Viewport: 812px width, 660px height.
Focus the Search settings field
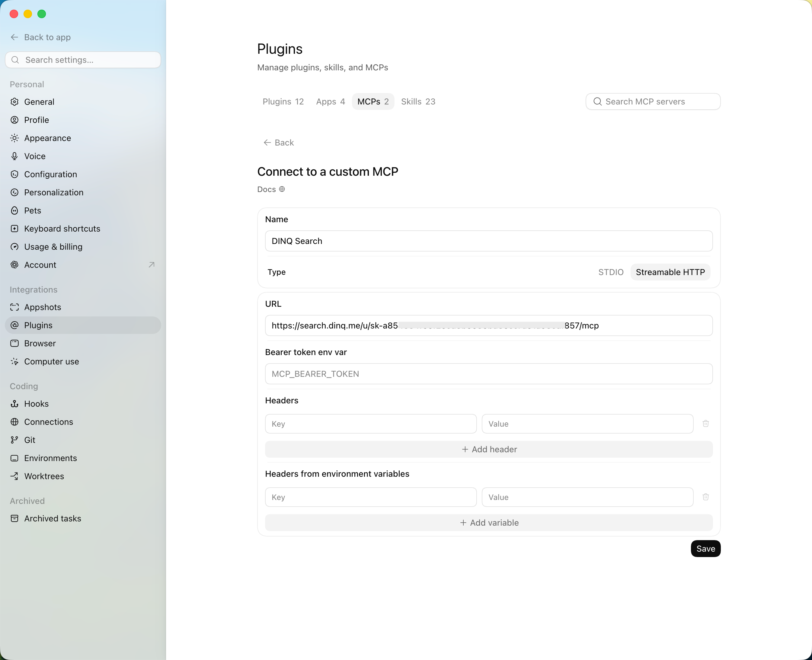(x=83, y=60)
